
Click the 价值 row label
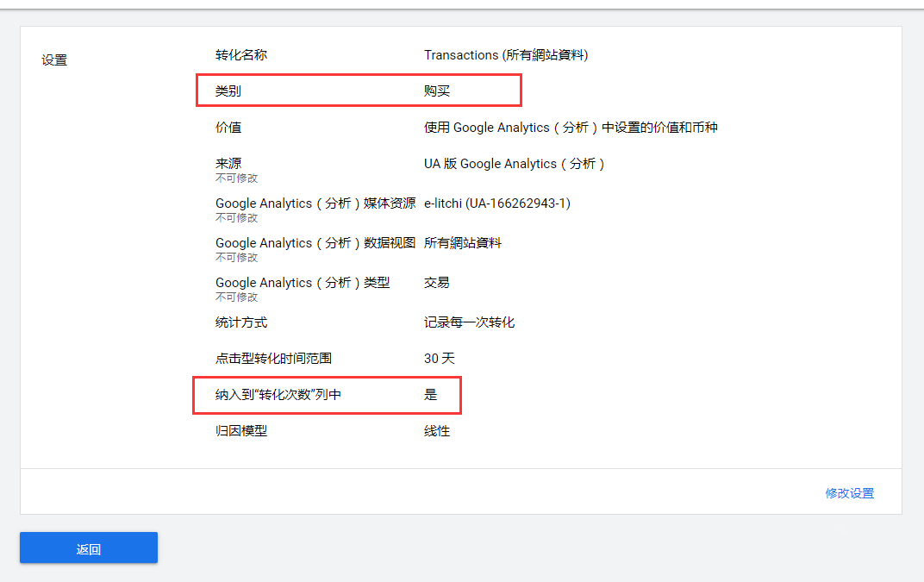pos(228,128)
